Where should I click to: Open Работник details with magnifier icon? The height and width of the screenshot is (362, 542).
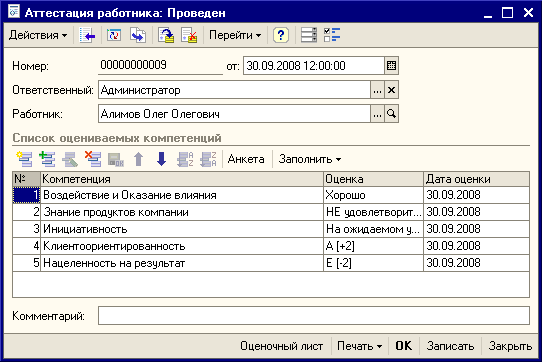[391, 114]
